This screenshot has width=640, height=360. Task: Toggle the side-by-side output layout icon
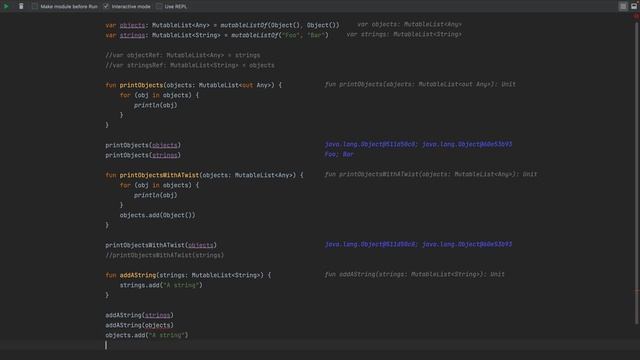[623, 6]
